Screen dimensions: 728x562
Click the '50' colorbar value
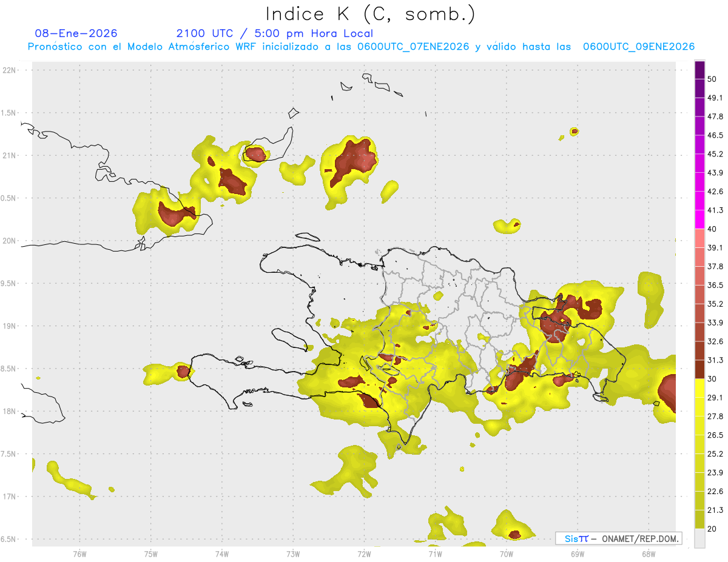(x=712, y=79)
